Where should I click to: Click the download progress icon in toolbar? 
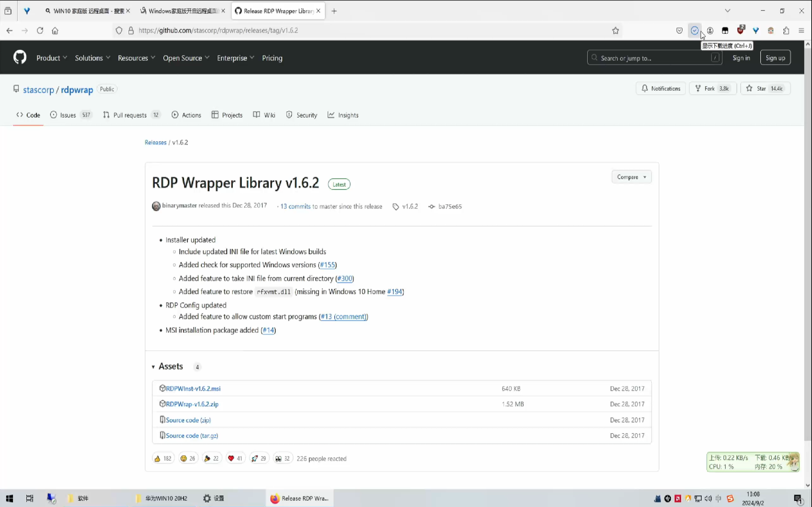pos(694,30)
